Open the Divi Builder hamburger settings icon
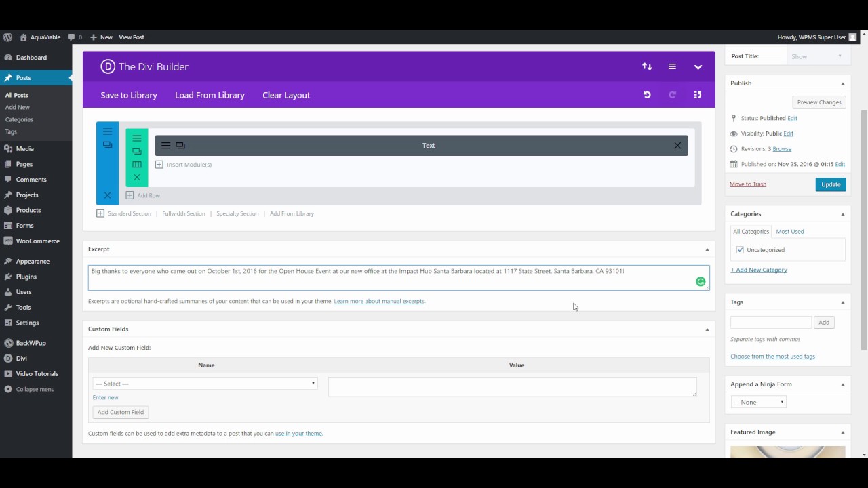Image resolution: width=868 pixels, height=488 pixels. (x=672, y=66)
